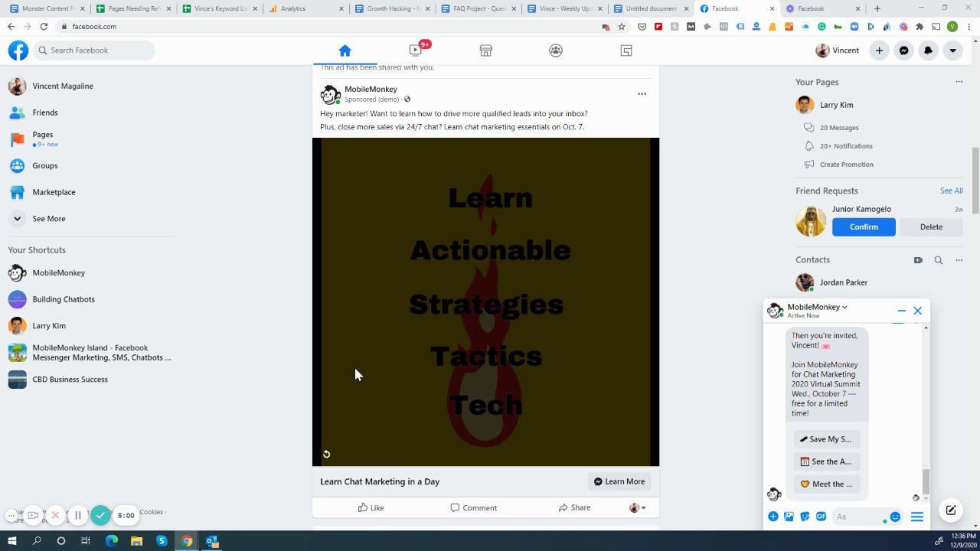Open 20+ Notifications for the page

(838, 146)
